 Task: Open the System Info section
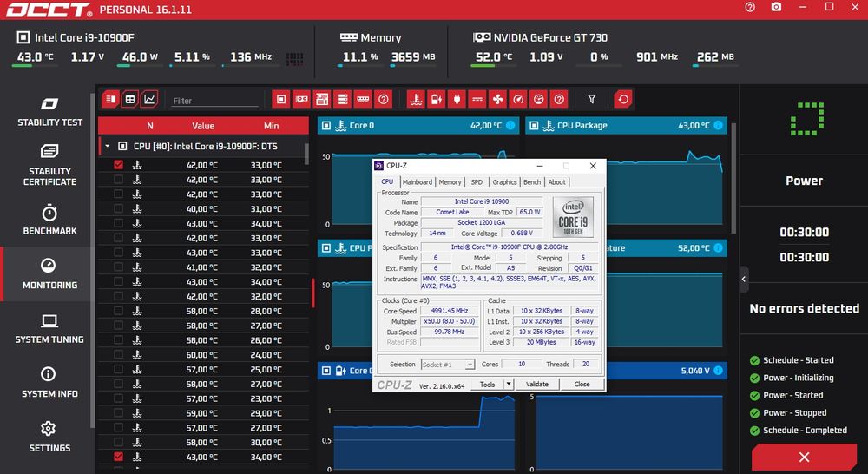click(49, 383)
